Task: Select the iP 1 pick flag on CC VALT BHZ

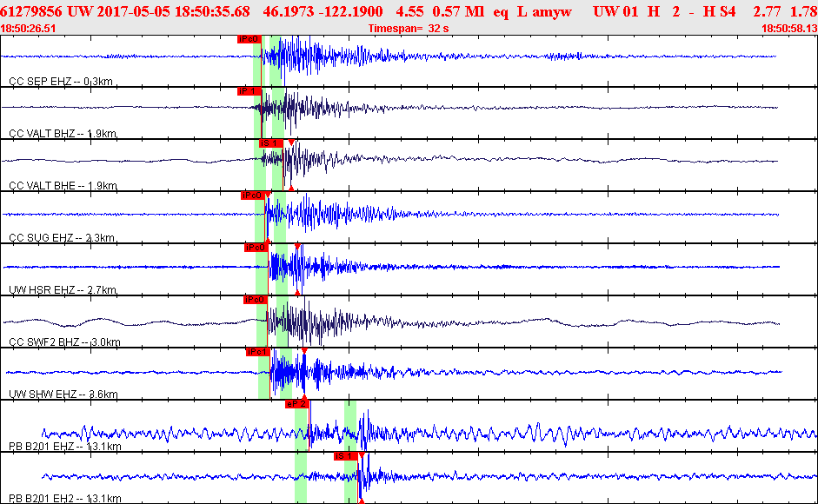Action: coord(249,91)
